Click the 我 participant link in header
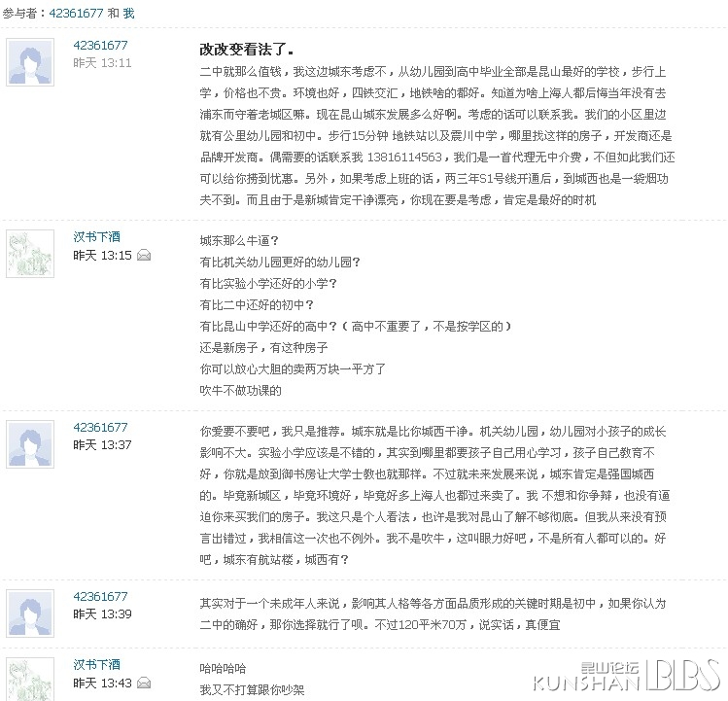 128,13
